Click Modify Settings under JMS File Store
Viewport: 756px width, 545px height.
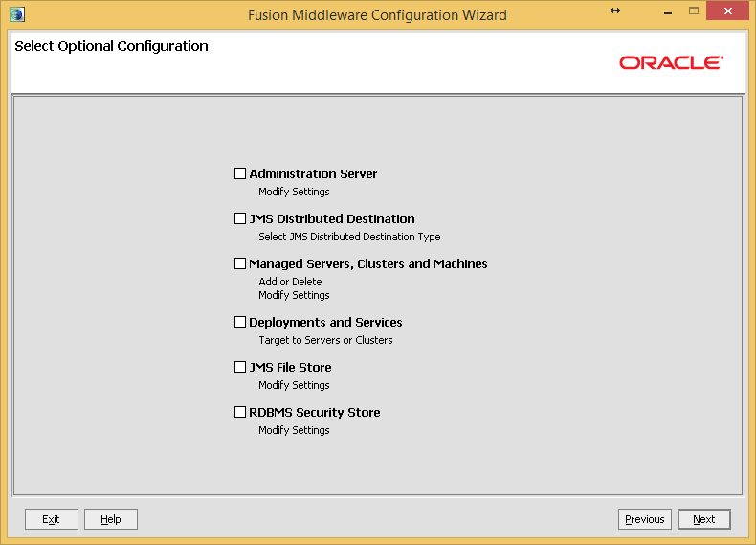point(294,385)
